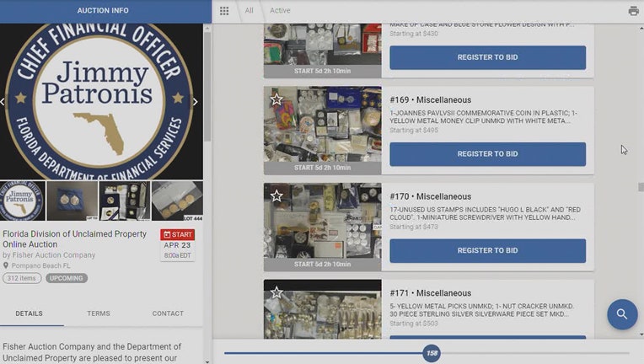Favorite lot #170 with star icon
Screen dimensions: 644x364
point(276,195)
